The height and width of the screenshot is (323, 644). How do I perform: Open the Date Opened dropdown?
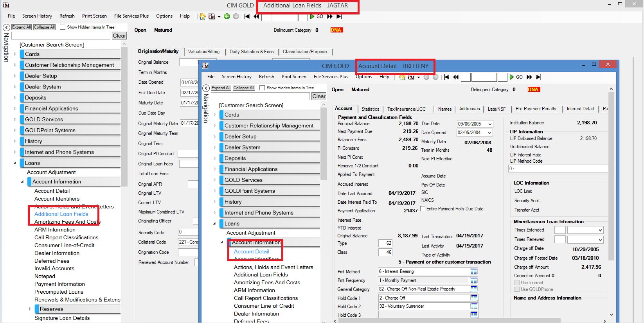(x=490, y=133)
